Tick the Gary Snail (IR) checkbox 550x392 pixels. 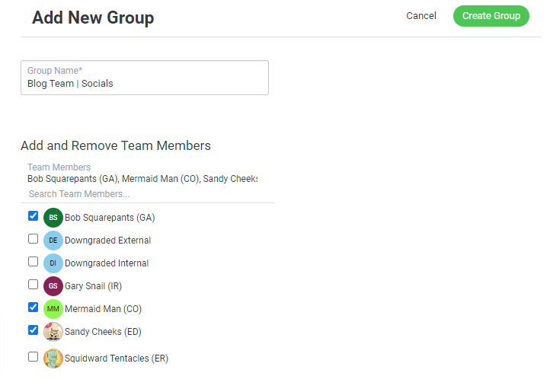[x=33, y=285]
